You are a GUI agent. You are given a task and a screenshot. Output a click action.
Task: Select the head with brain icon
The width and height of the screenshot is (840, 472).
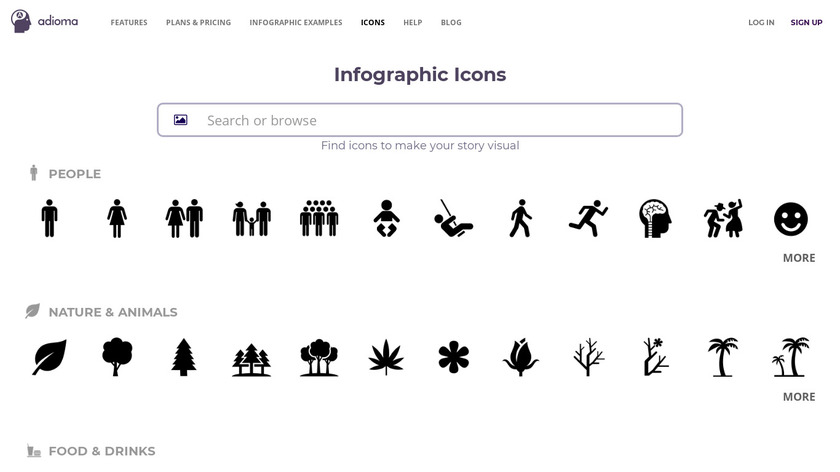(x=656, y=218)
